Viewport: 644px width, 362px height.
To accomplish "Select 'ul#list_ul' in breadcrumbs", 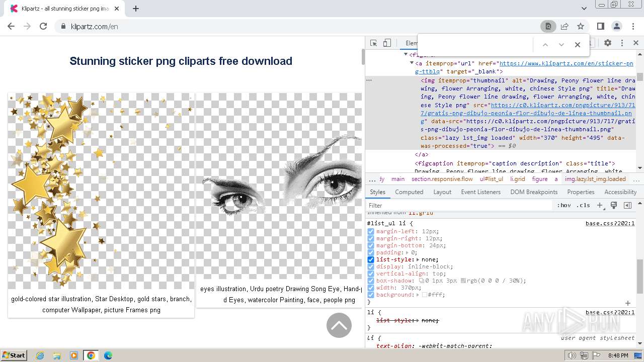I will click(492, 179).
